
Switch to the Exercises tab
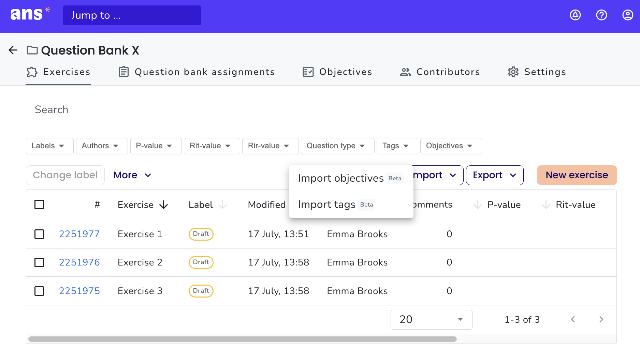tap(58, 72)
